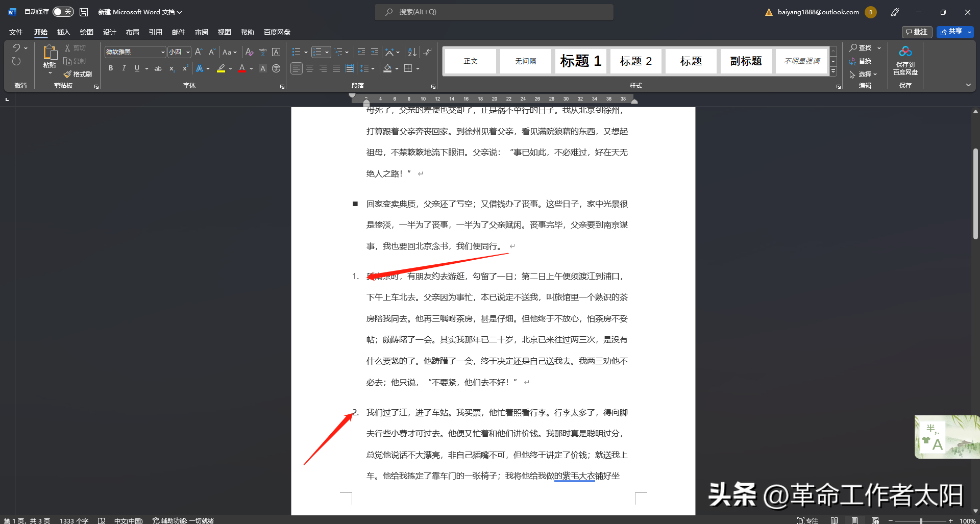This screenshot has height=524, width=980.
Task: Click the Share (共享) button
Action: (951, 32)
